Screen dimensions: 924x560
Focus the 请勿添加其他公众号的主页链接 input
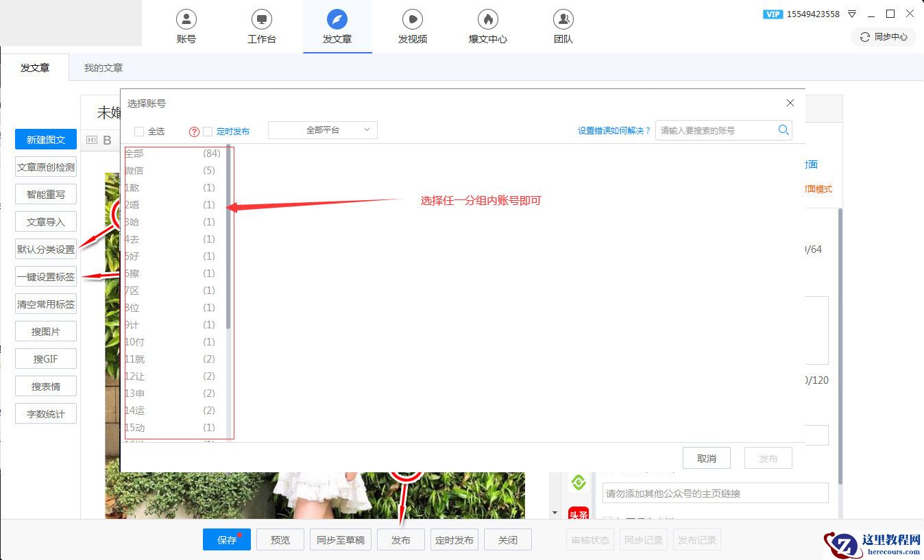[x=716, y=493]
